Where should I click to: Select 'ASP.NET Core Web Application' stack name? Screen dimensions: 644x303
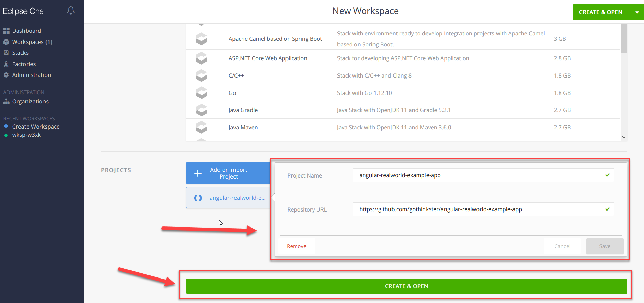(268, 58)
